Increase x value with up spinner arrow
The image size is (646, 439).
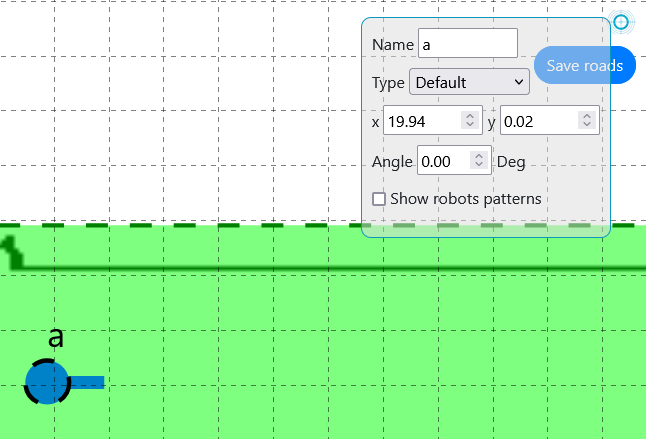click(470, 116)
